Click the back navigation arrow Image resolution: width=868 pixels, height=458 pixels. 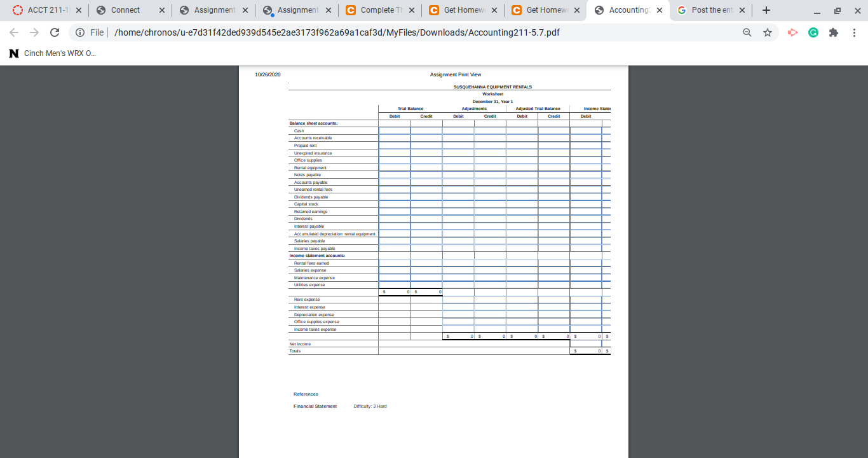[13, 32]
